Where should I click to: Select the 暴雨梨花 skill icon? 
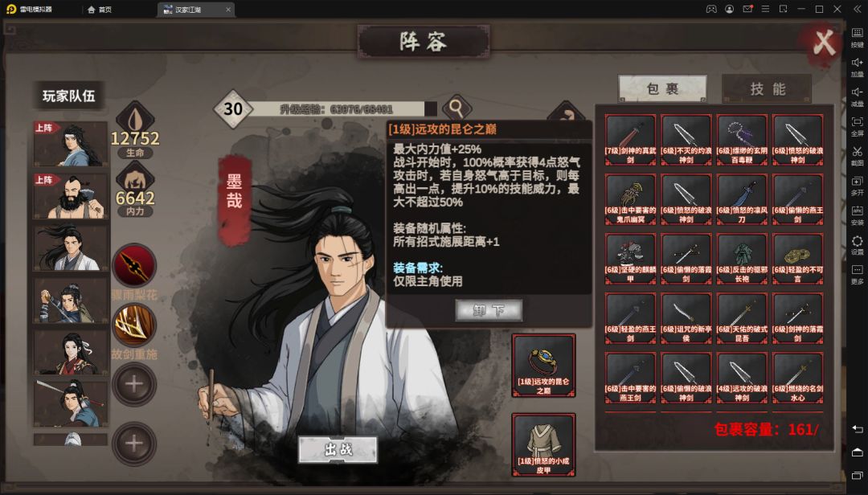[x=134, y=265]
